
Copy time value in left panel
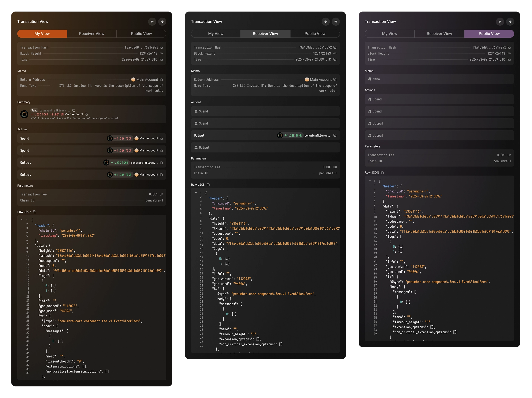pyautogui.click(x=161, y=59)
